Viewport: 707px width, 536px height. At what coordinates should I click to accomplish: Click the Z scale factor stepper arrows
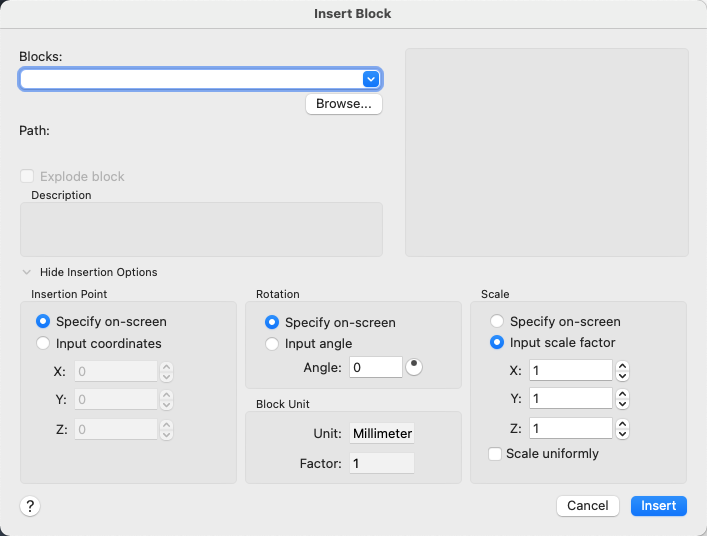(623, 428)
